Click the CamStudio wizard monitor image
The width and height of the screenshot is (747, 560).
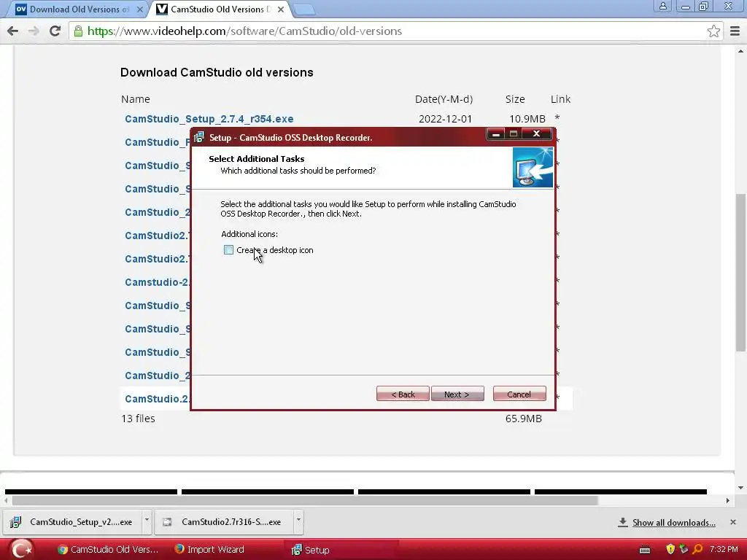pos(533,168)
